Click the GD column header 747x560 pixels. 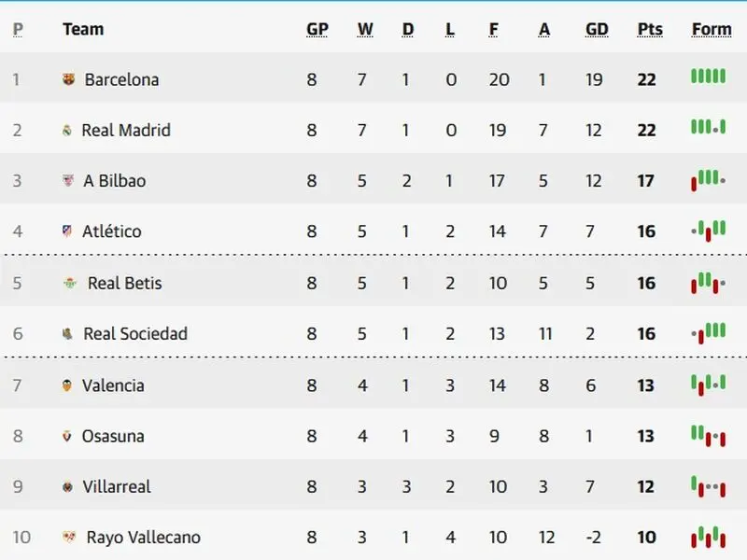point(597,30)
